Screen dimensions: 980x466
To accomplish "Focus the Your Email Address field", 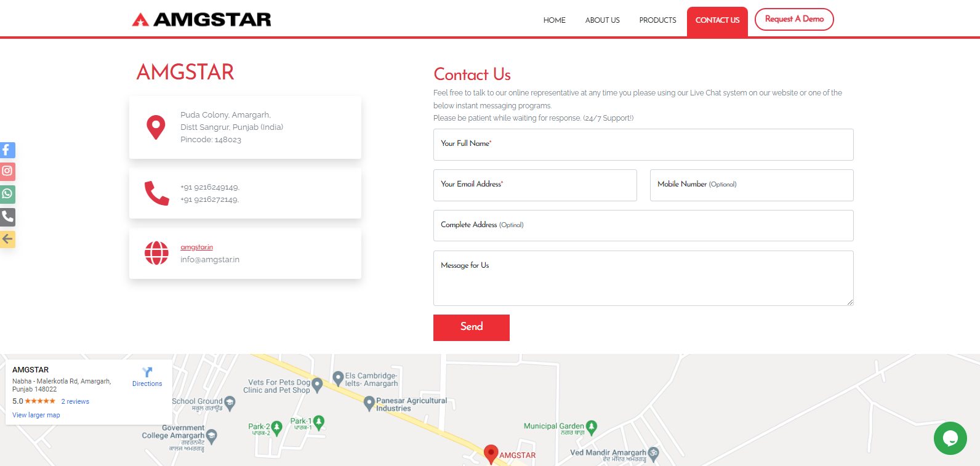I will pos(535,185).
